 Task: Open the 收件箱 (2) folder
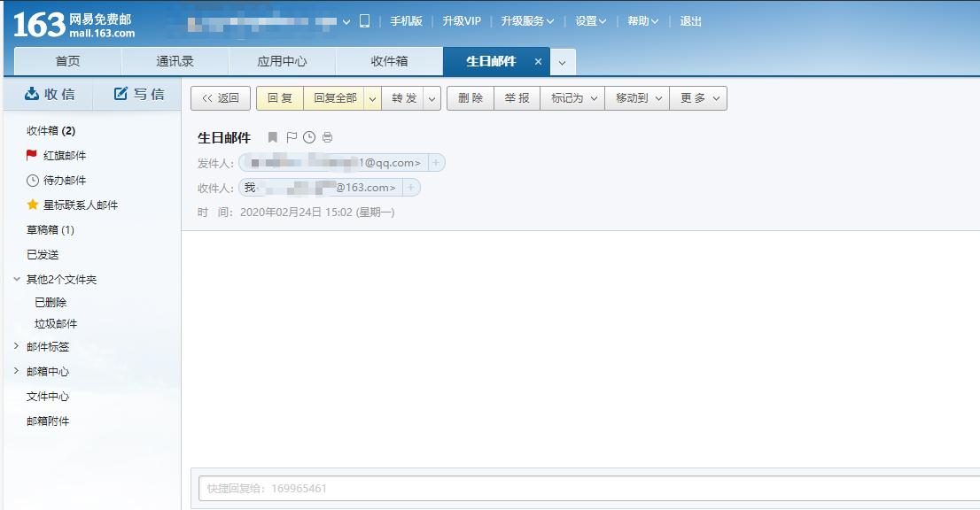tap(51, 130)
